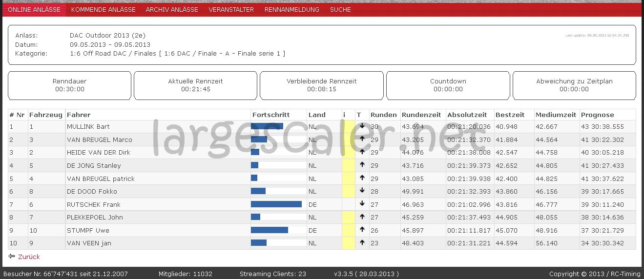Click the up arrow in VAN BREUGEL Marco's row

pyautogui.click(x=362, y=139)
